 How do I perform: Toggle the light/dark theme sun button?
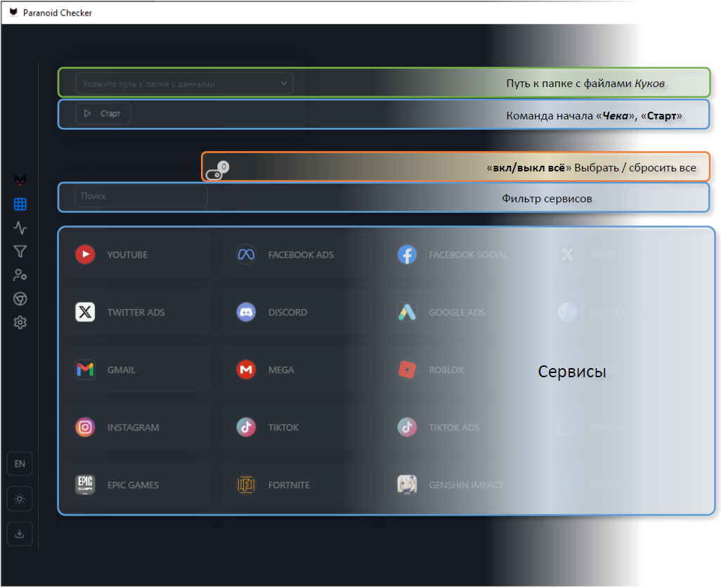coord(20,499)
